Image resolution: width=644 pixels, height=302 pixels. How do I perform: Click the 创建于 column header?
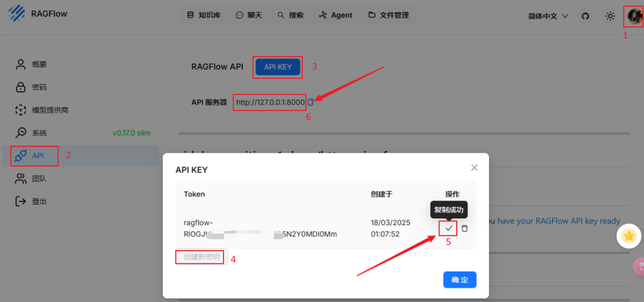[382, 195]
